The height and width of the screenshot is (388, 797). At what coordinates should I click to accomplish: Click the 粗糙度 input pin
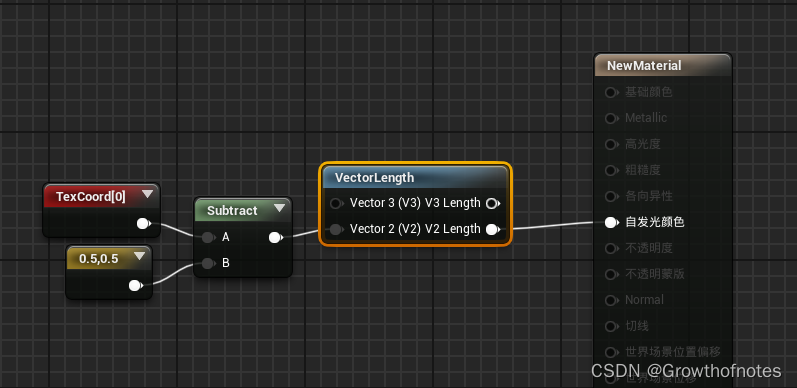611,170
